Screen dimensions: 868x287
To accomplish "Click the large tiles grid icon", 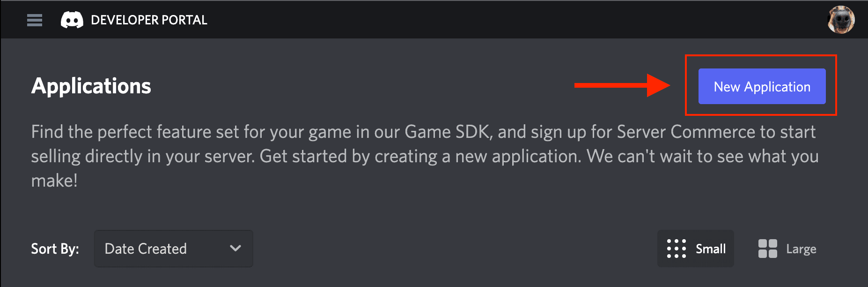I will point(768,249).
